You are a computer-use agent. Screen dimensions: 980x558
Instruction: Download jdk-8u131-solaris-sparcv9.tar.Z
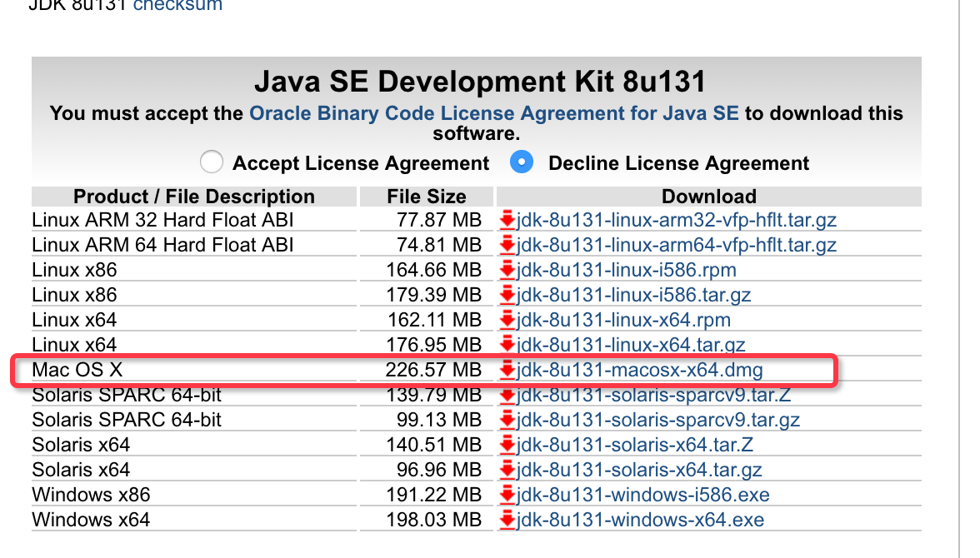(653, 395)
